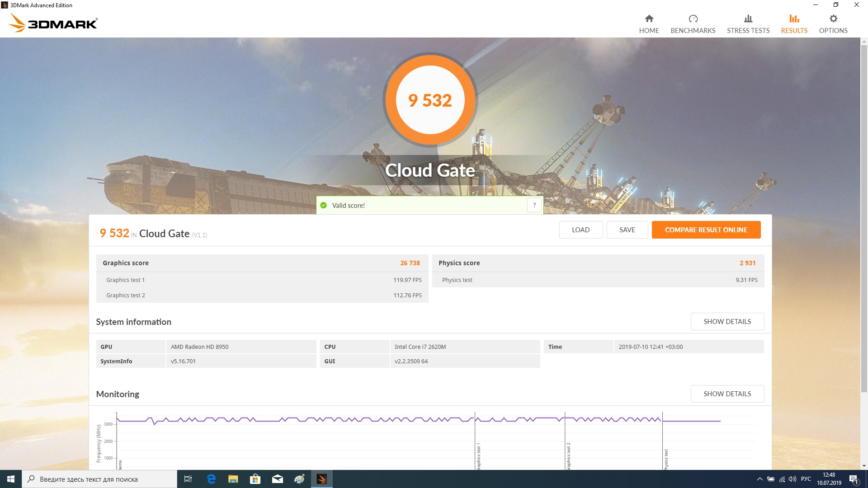
Task: Click the Load button
Action: coord(580,230)
